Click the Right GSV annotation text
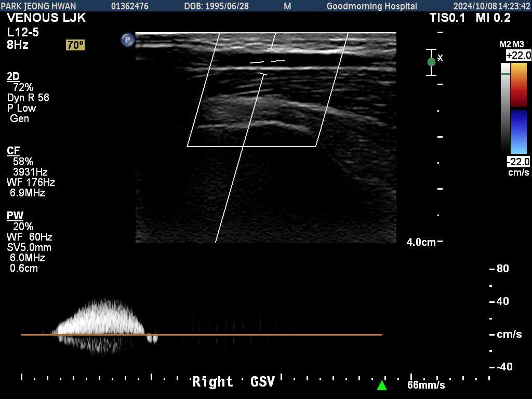This screenshot has height=399, width=532. pos(233,382)
